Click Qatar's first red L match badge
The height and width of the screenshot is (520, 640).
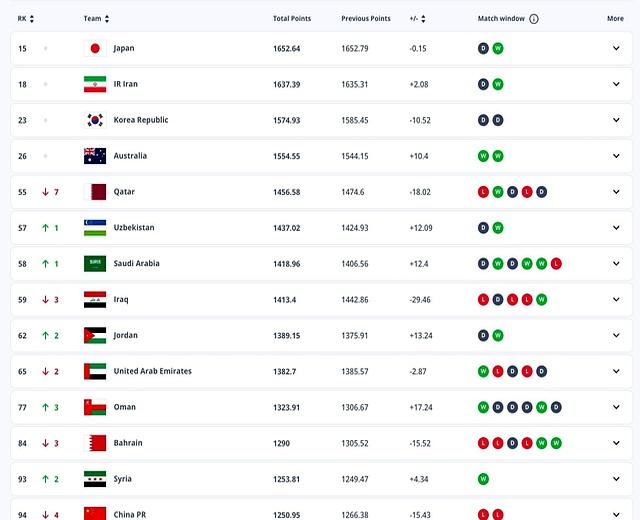coord(483,192)
